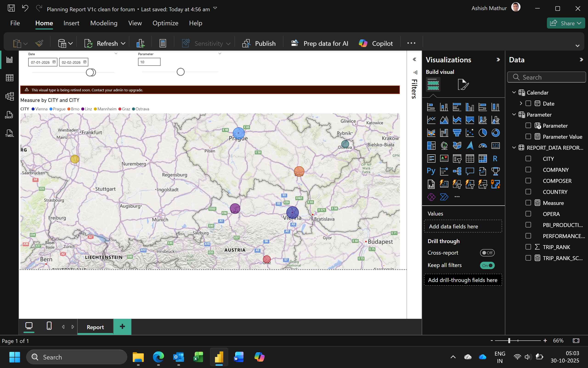
Task: Open the TMDL view
Action: click(x=9, y=133)
